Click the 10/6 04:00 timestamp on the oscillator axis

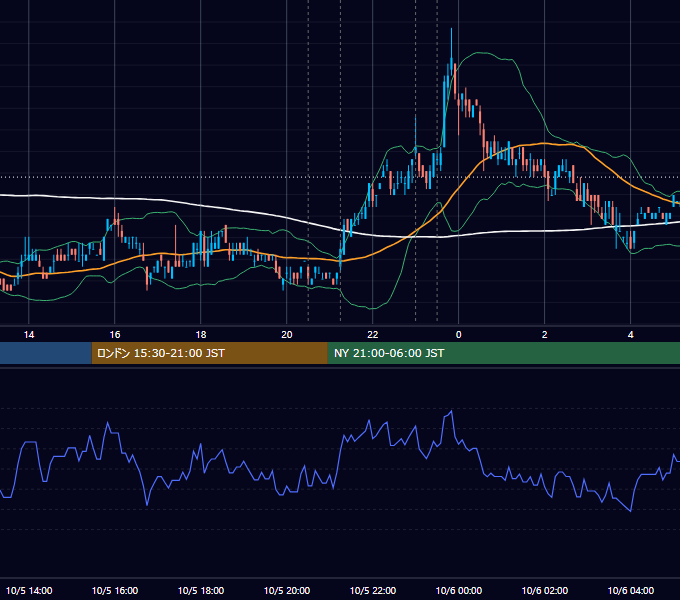pyautogui.click(x=631, y=590)
